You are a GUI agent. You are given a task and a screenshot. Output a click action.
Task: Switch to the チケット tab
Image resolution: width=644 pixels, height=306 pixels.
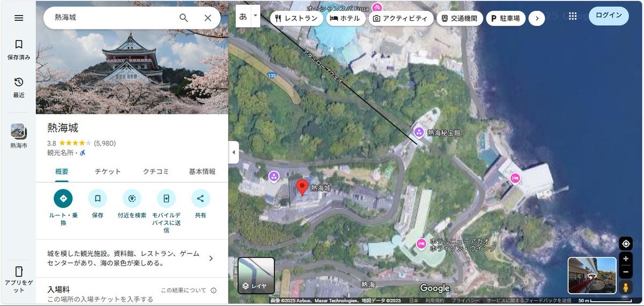[108, 172]
